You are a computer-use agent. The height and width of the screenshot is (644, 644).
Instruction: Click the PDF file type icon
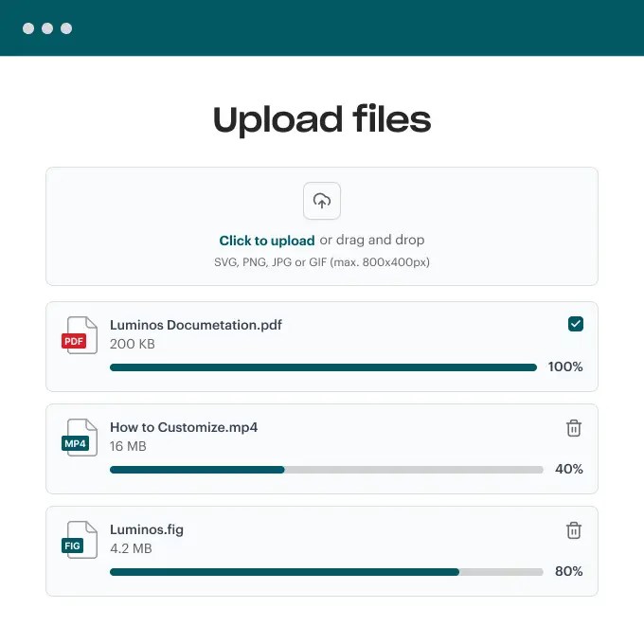click(x=80, y=335)
